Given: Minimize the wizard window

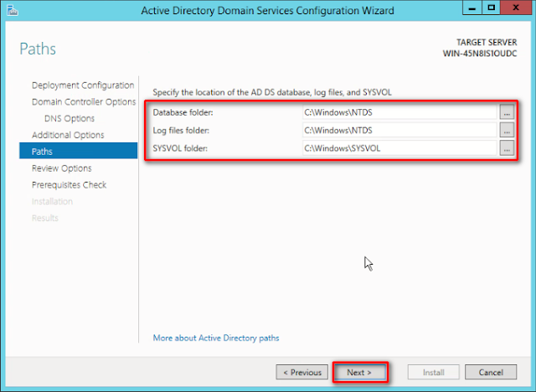Looking at the screenshot, I should 472,8.
